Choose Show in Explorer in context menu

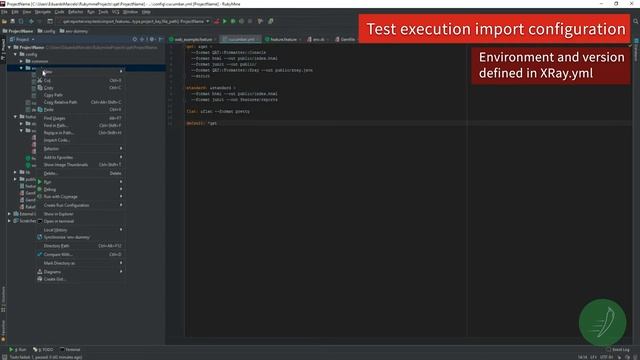point(80,214)
